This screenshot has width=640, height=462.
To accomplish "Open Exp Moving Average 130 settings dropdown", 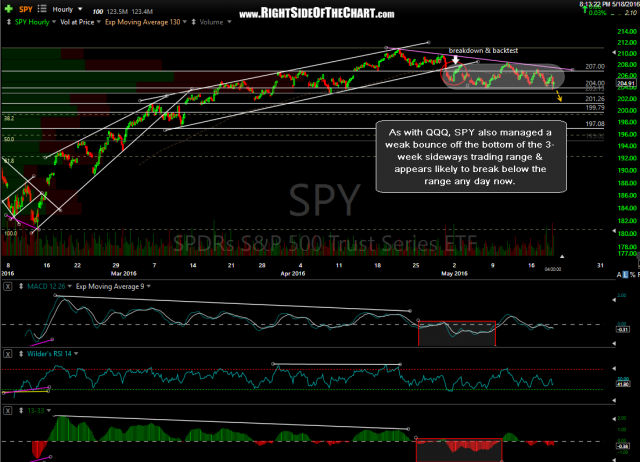I will (184, 22).
